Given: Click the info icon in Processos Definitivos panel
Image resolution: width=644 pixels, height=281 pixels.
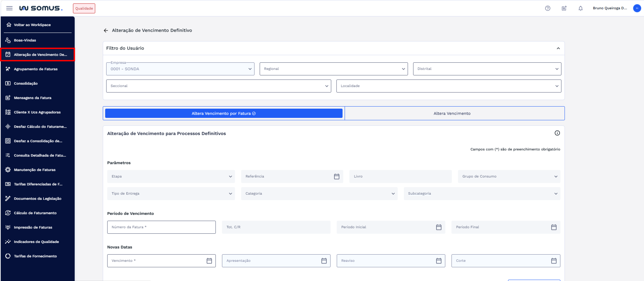Looking at the screenshot, I should [557, 133].
